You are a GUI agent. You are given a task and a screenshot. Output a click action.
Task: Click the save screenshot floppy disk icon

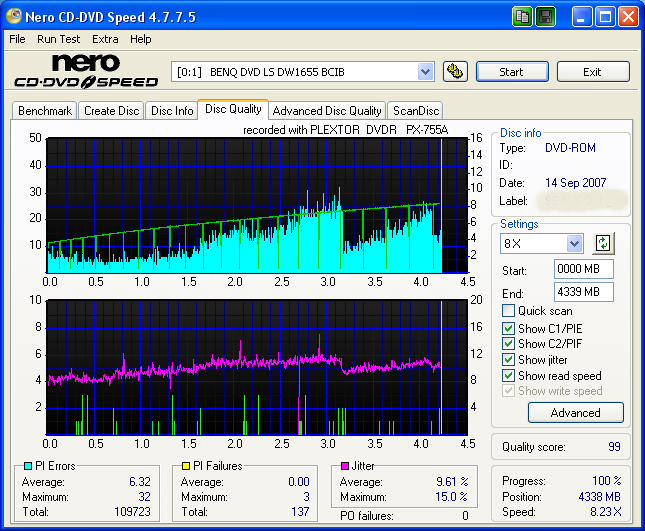(x=545, y=17)
